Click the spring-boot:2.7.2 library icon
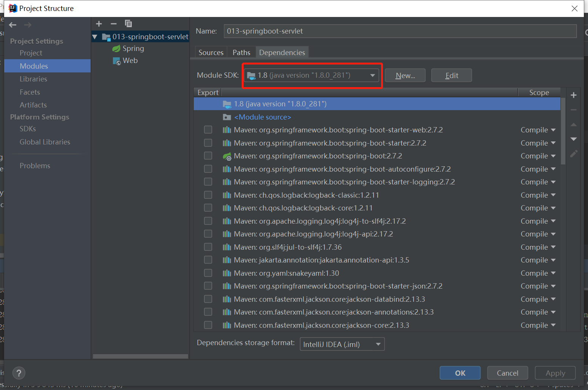This screenshot has width=588, height=390. tap(227, 156)
